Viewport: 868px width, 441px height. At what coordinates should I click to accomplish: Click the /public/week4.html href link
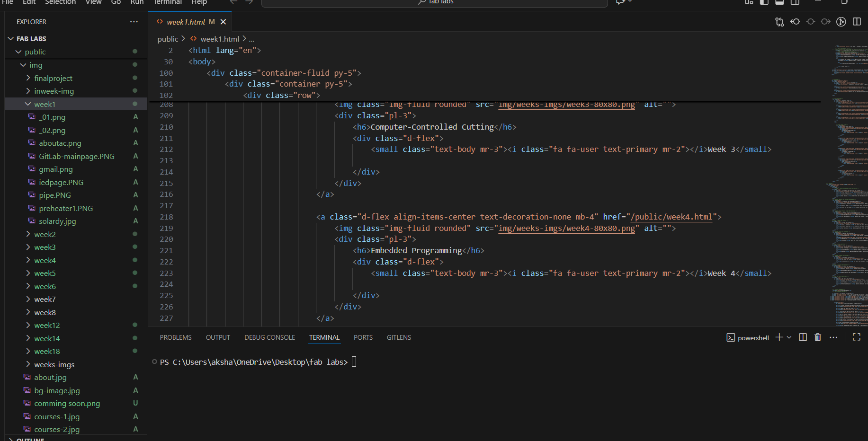(x=671, y=217)
